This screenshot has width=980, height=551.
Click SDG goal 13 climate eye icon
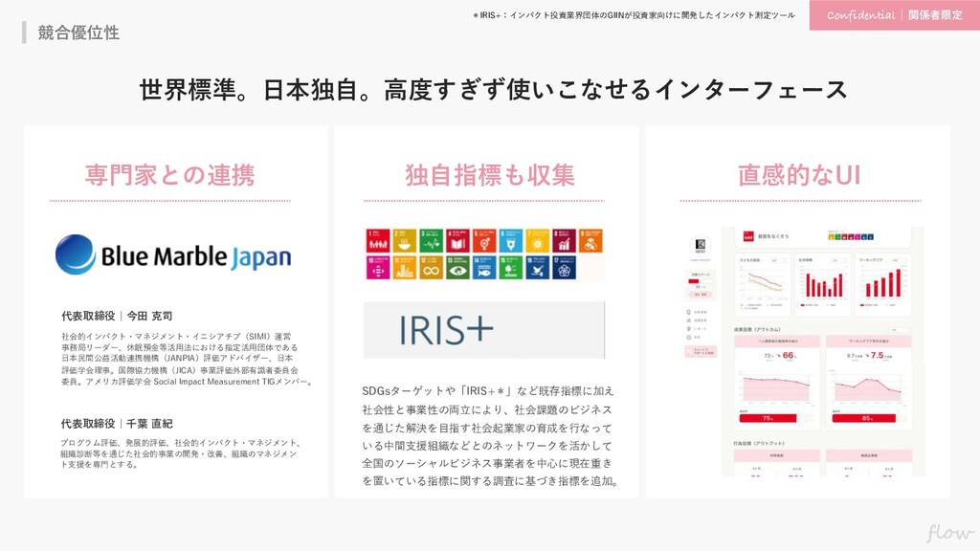coord(457,268)
